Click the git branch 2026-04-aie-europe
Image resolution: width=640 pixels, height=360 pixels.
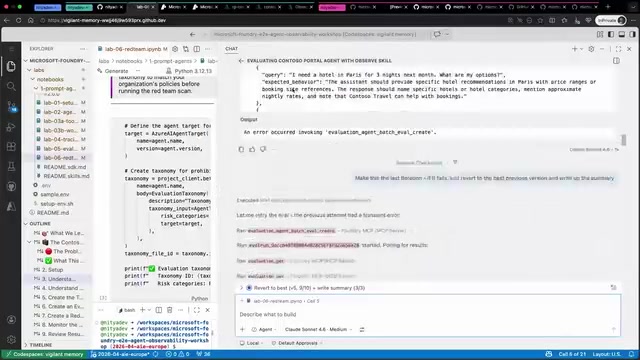pyautogui.click(x=121, y=354)
